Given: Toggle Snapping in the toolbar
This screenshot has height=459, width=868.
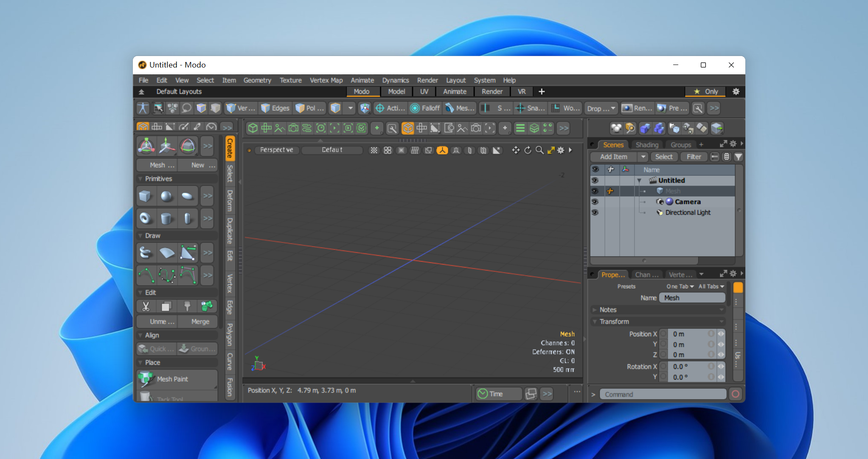Looking at the screenshot, I should tap(530, 108).
